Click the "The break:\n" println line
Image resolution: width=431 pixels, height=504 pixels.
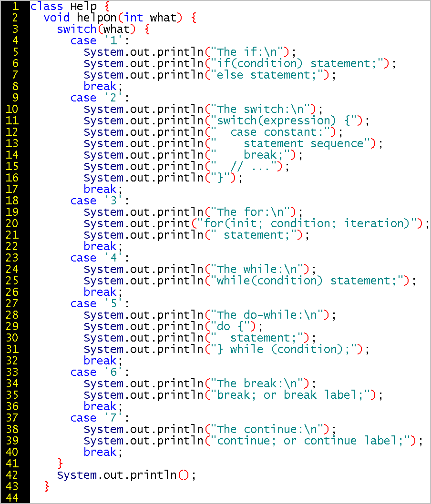click(x=200, y=383)
